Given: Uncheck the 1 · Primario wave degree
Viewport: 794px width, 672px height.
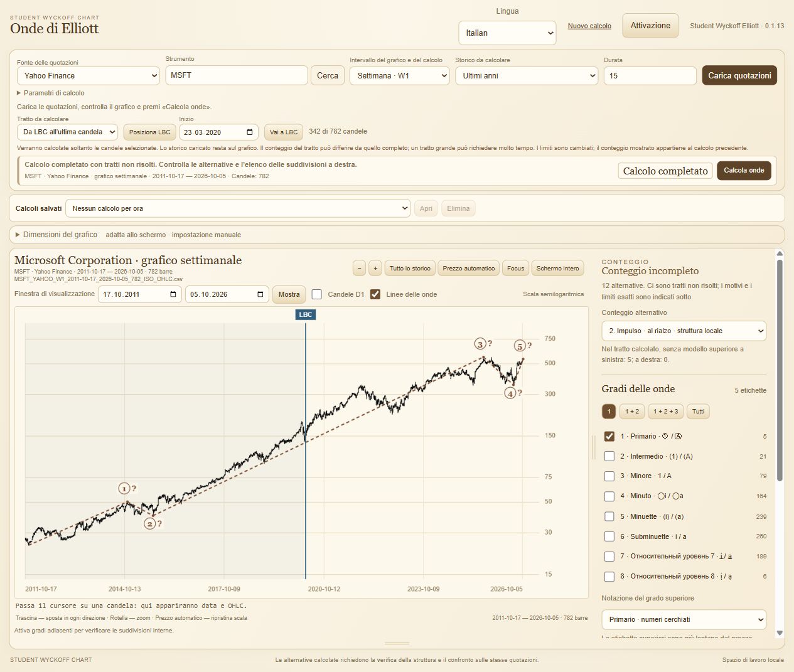Looking at the screenshot, I should click(609, 436).
